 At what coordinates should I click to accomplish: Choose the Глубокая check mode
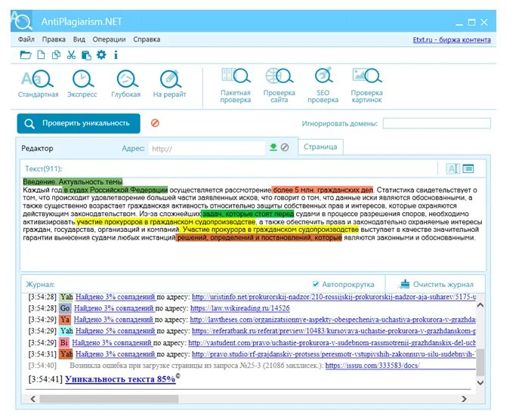click(126, 84)
